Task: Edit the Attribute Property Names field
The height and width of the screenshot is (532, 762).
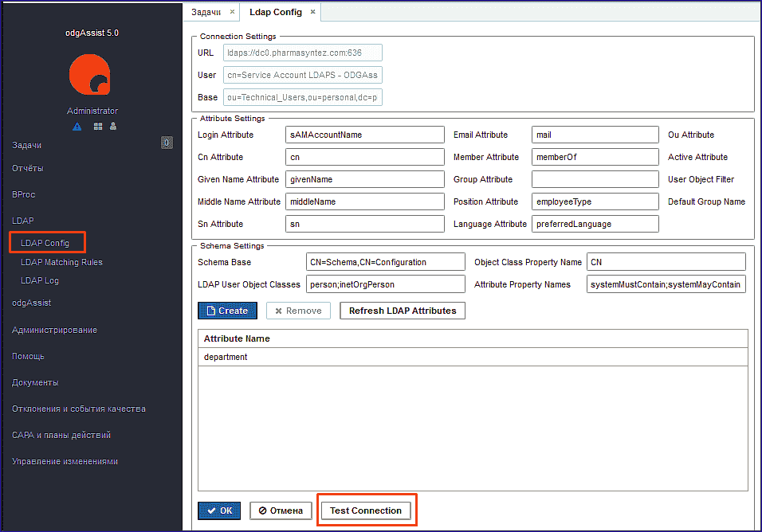Action: pyautogui.click(x=666, y=284)
